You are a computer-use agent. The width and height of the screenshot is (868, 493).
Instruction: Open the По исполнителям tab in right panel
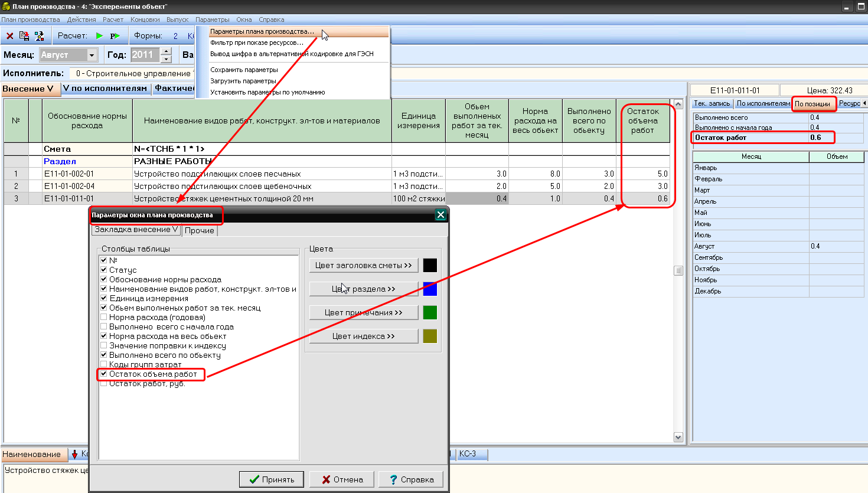pos(762,103)
